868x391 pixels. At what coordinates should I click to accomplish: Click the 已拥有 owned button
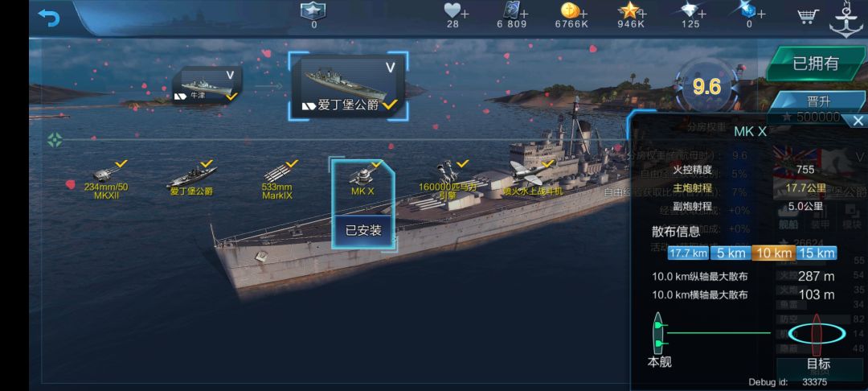point(815,64)
